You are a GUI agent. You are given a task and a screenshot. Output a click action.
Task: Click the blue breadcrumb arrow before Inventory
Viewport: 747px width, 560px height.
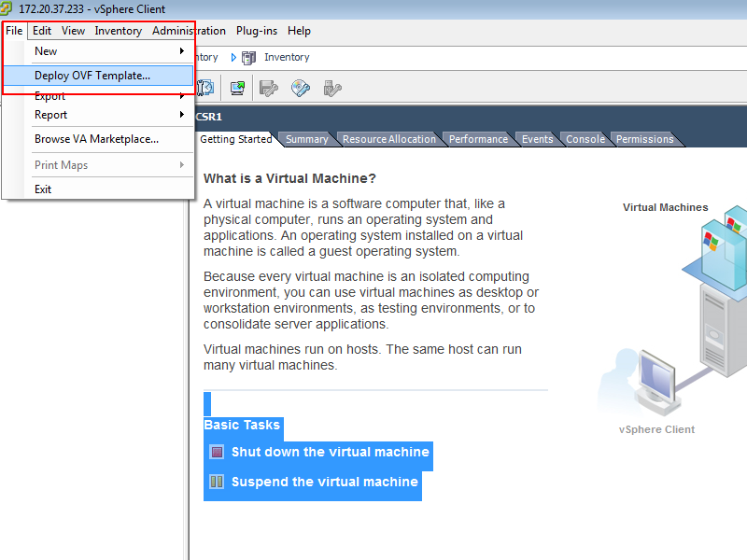[233, 58]
